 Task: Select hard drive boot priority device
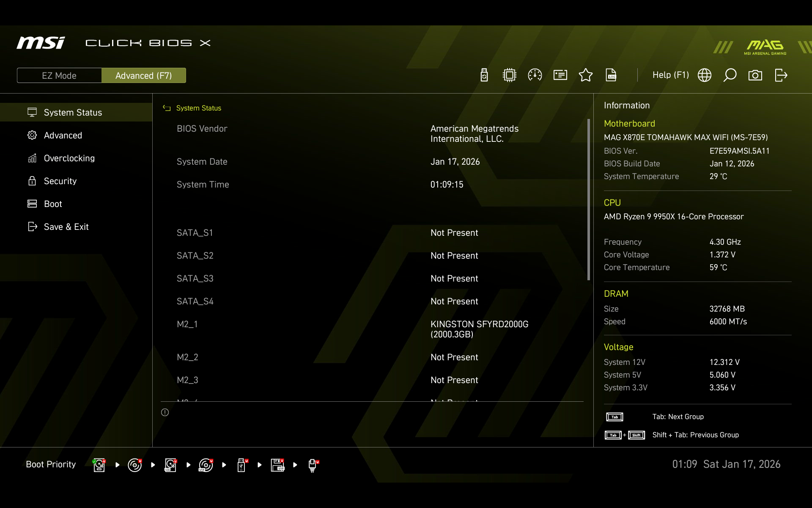pyautogui.click(x=99, y=465)
